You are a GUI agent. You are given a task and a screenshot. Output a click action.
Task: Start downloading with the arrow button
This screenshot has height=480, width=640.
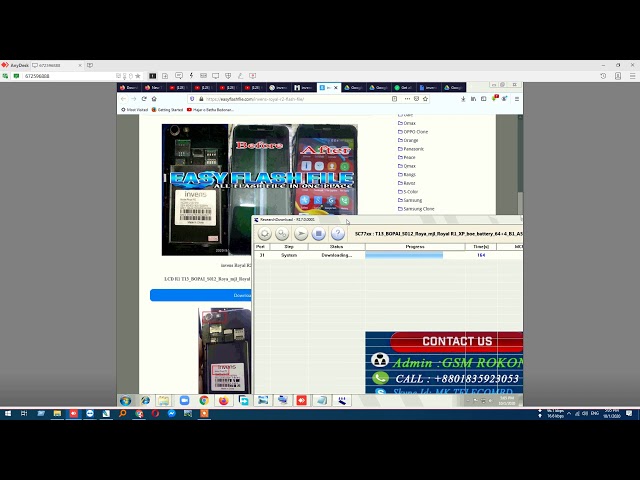[301, 233]
